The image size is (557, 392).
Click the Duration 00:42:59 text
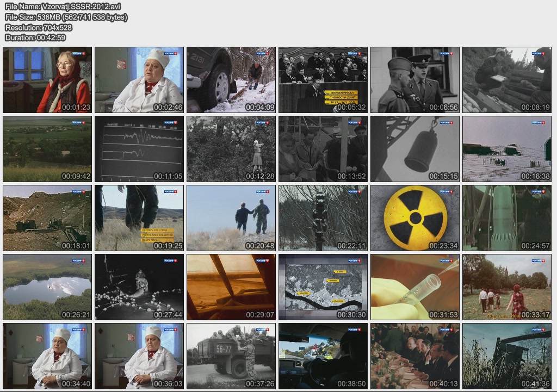(x=35, y=38)
